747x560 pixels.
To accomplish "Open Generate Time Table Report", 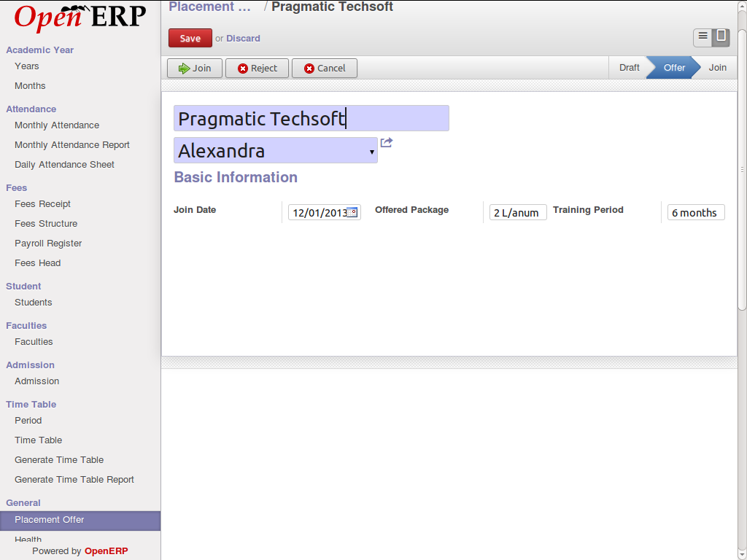I will pos(74,480).
